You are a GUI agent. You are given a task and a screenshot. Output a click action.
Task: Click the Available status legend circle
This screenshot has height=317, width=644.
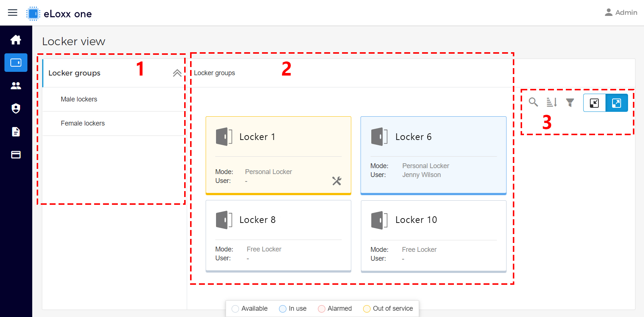(x=235, y=309)
